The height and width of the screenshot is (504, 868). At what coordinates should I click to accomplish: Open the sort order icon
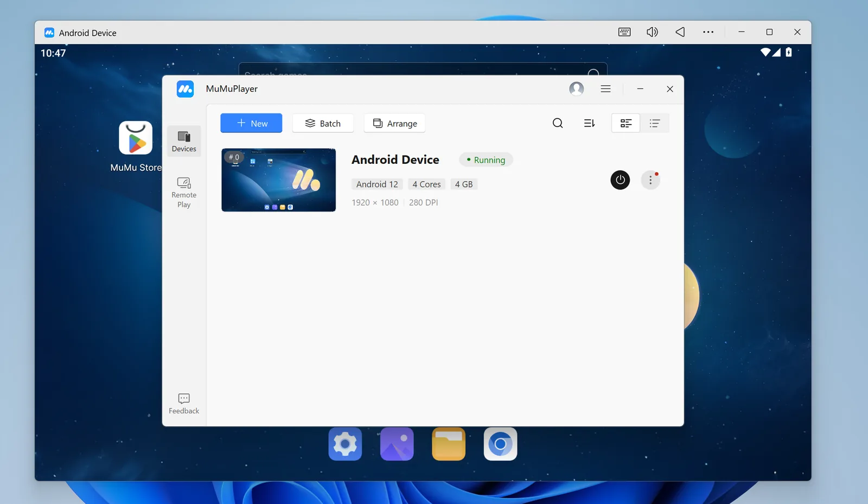pyautogui.click(x=589, y=123)
